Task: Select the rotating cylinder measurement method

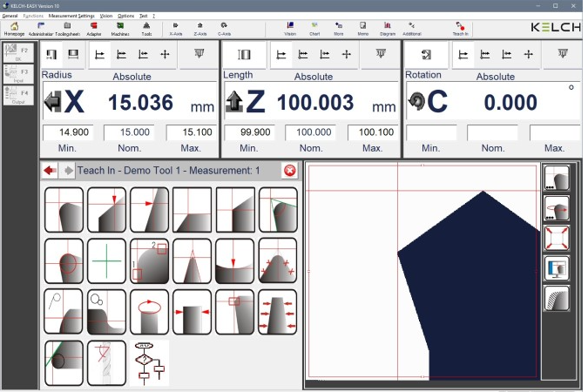Action: pos(149,312)
